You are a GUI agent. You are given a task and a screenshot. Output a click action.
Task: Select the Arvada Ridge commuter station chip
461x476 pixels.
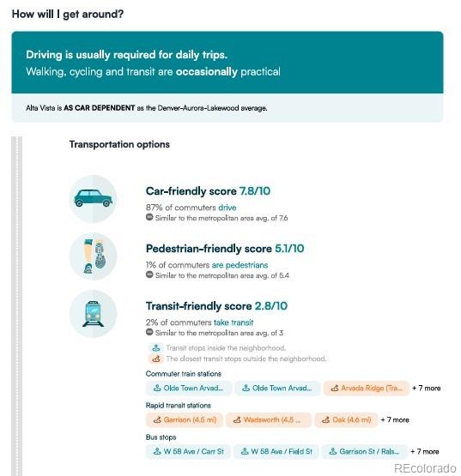tap(367, 388)
